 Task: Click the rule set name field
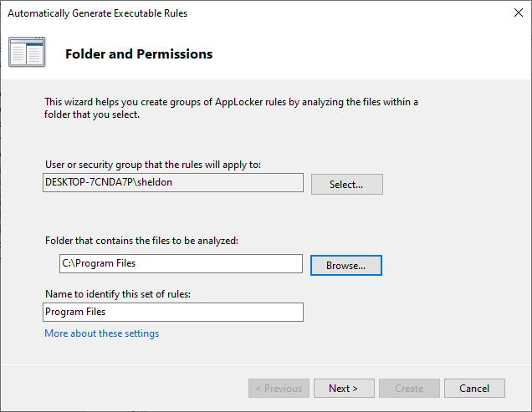click(x=172, y=312)
